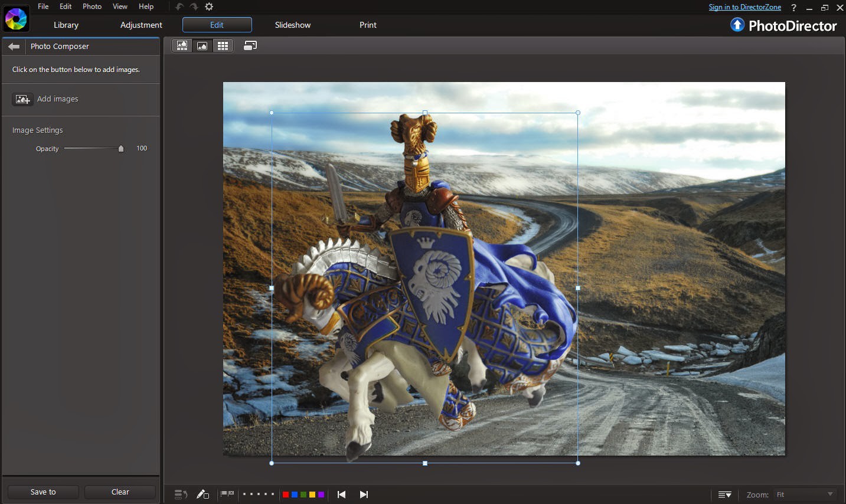The width and height of the screenshot is (846, 504).
Task: Click the right-middle selection handle
Action: [577, 288]
